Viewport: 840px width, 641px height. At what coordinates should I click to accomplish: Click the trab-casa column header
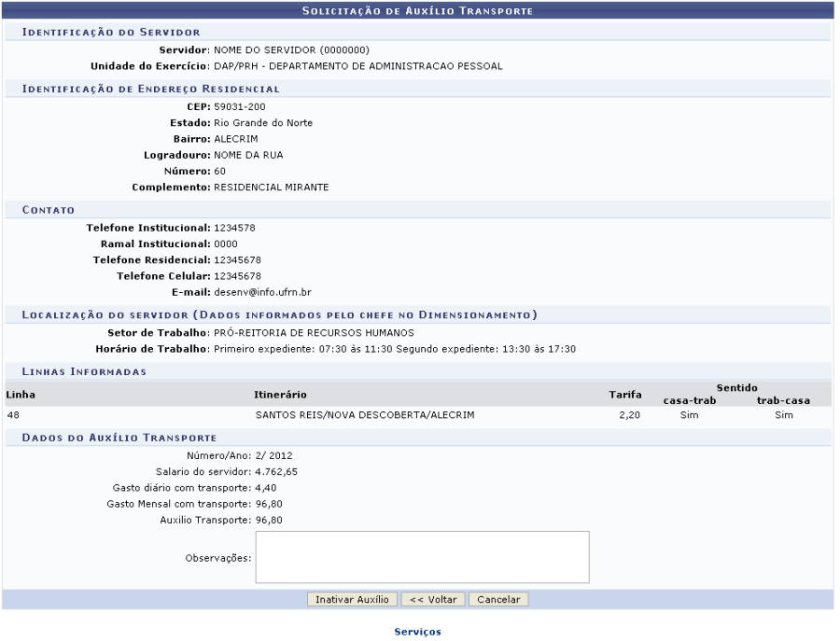(x=783, y=400)
